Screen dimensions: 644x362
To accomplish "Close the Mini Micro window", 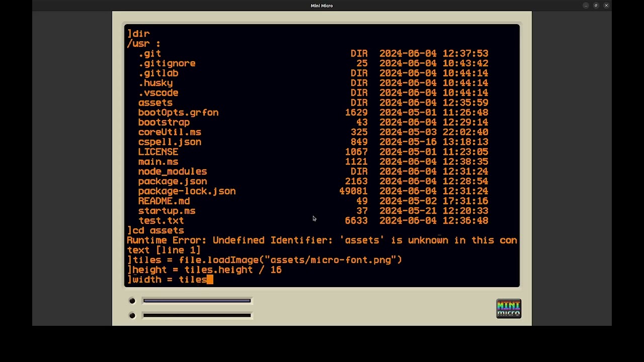I will [x=606, y=6].
